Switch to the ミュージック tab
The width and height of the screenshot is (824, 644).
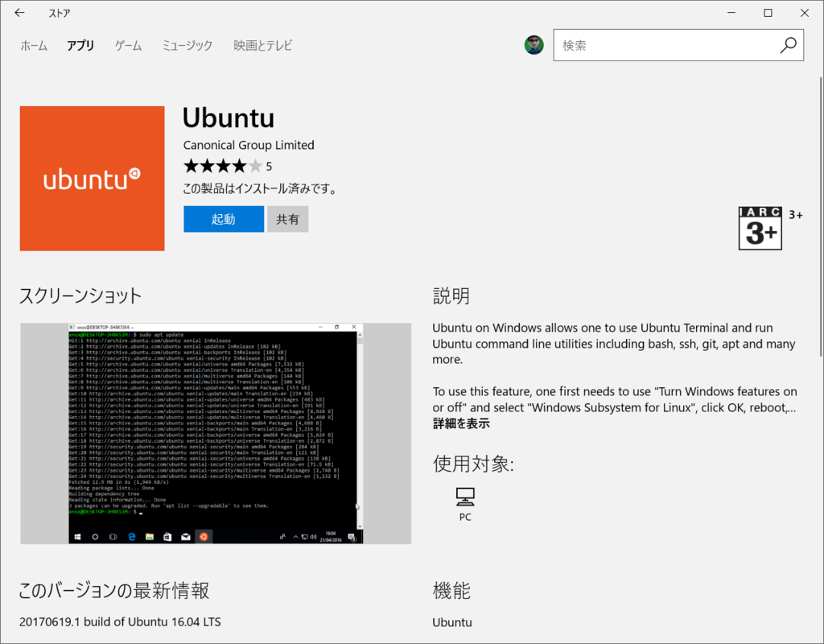pyautogui.click(x=187, y=46)
